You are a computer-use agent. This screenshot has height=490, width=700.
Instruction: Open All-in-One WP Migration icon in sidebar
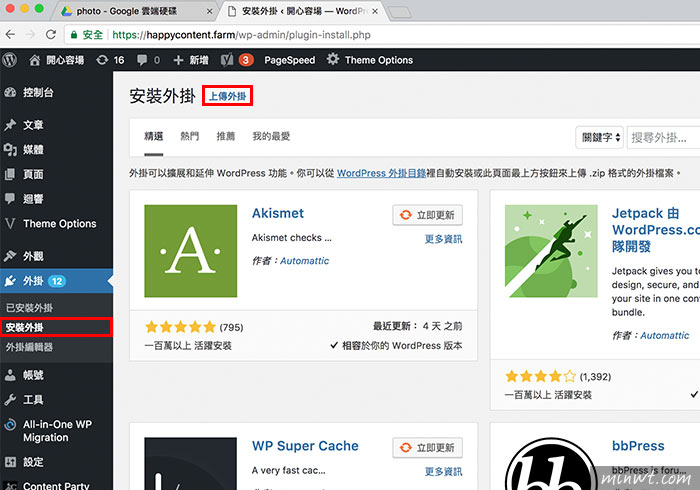pos(10,424)
